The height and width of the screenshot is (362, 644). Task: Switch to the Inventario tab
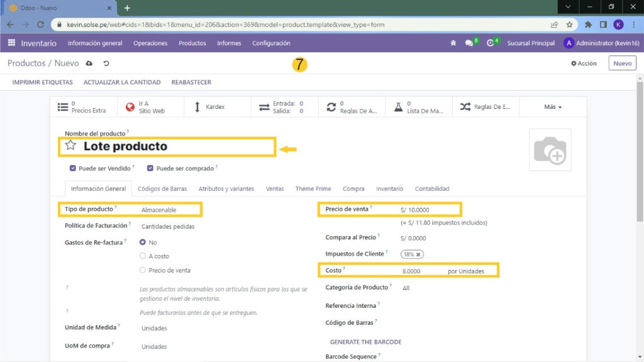(389, 189)
